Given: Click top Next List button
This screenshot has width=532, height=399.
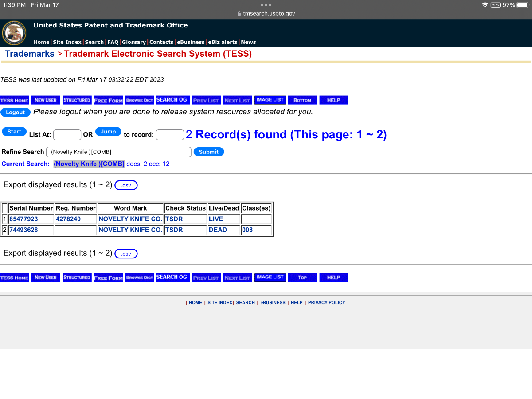Looking at the screenshot, I should click(238, 100).
